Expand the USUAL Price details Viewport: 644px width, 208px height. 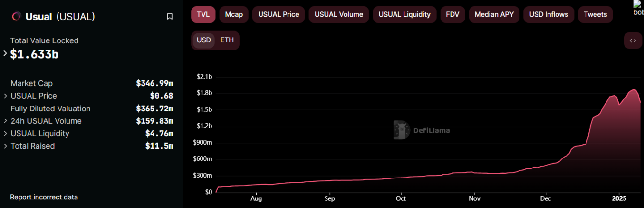[x=5, y=96]
